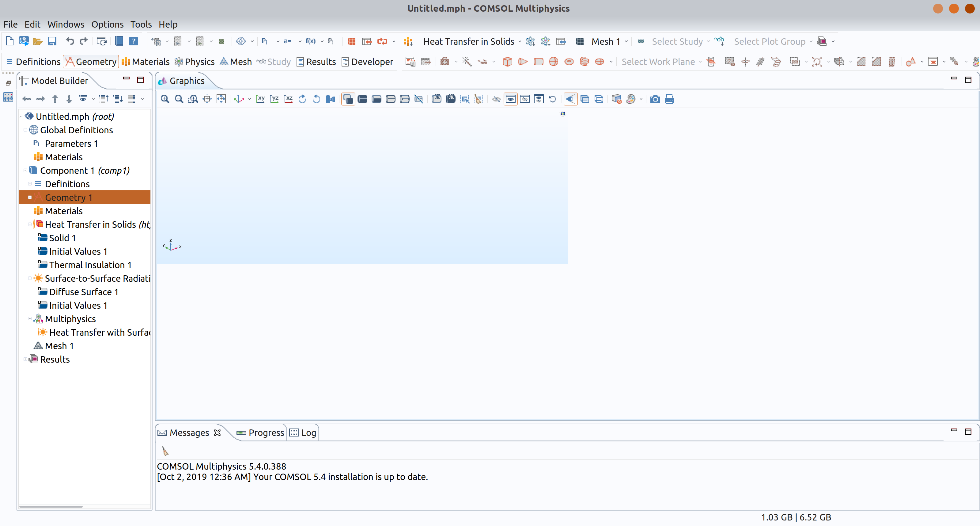Viewport: 980px width, 526px height.
Task: Collapse the Component 1 (comp1) node
Action: [x=25, y=170]
